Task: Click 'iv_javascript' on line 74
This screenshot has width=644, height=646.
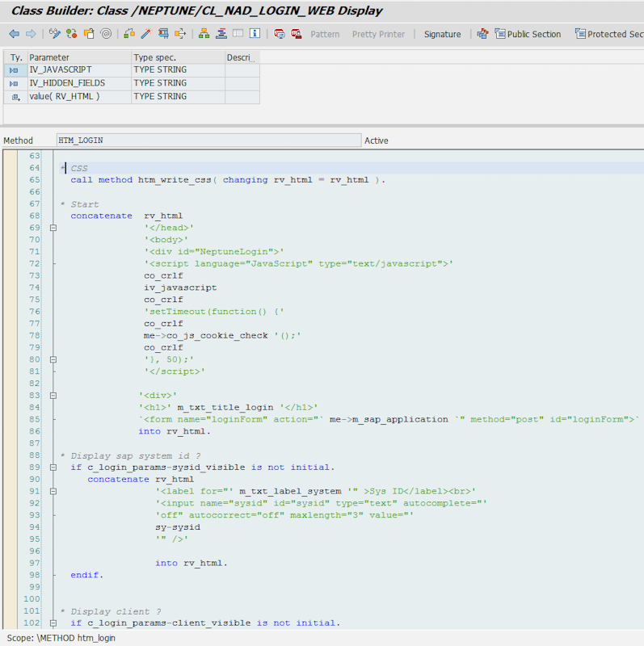Action: pyautogui.click(x=180, y=287)
